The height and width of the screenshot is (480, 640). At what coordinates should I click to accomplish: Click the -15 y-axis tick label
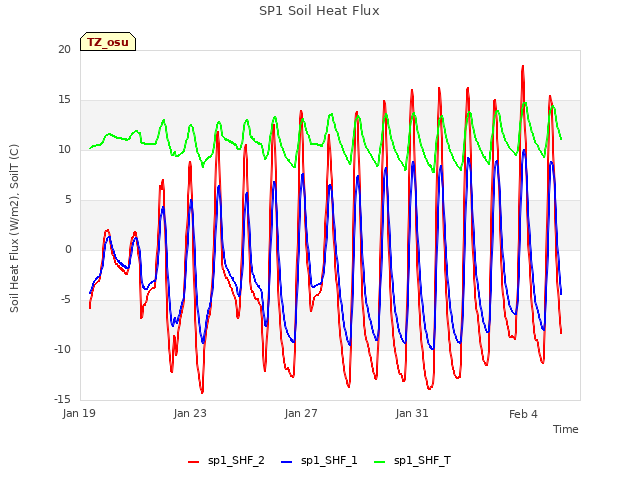pos(63,399)
